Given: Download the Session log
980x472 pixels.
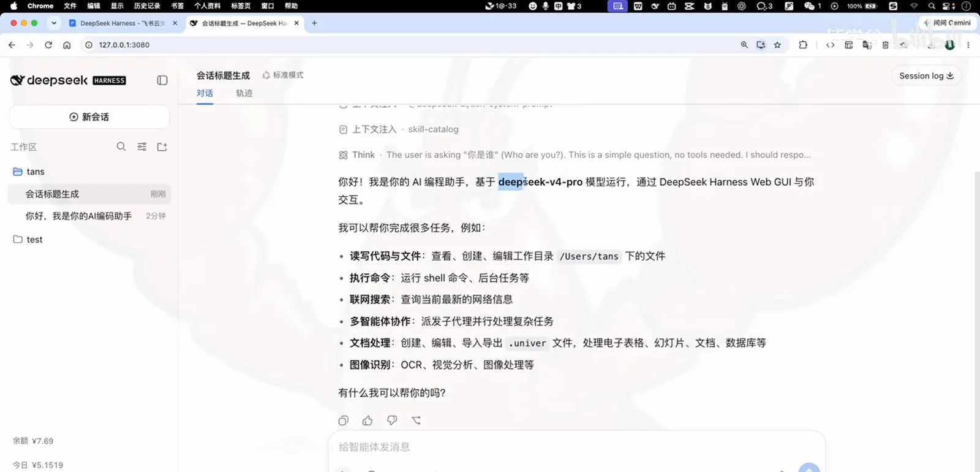Looking at the screenshot, I should (x=926, y=75).
